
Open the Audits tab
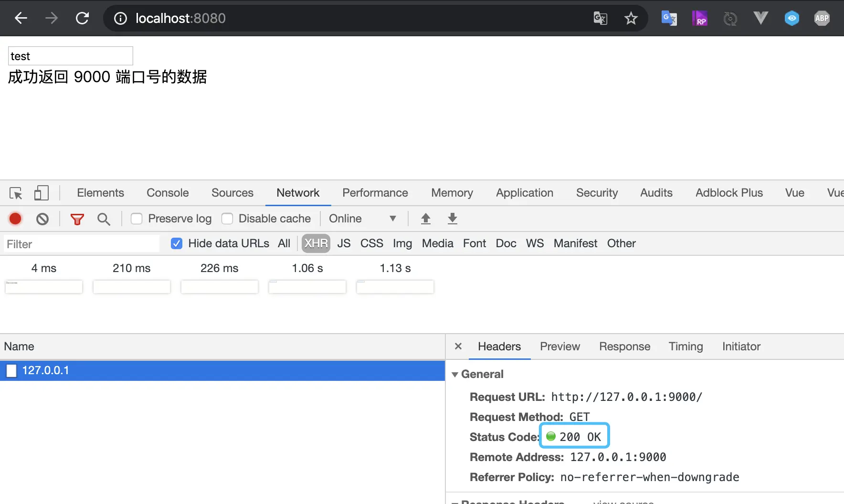tap(656, 193)
